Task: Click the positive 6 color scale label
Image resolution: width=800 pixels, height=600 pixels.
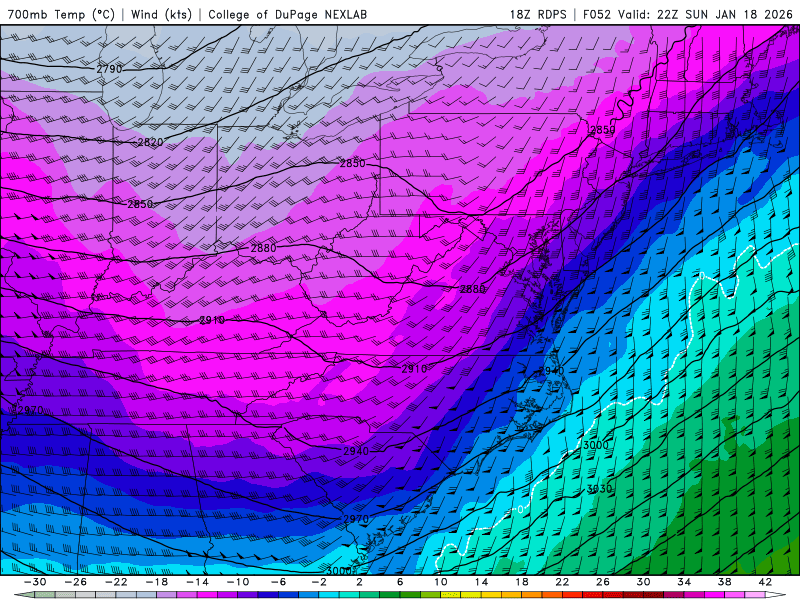Action: (x=400, y=582)
